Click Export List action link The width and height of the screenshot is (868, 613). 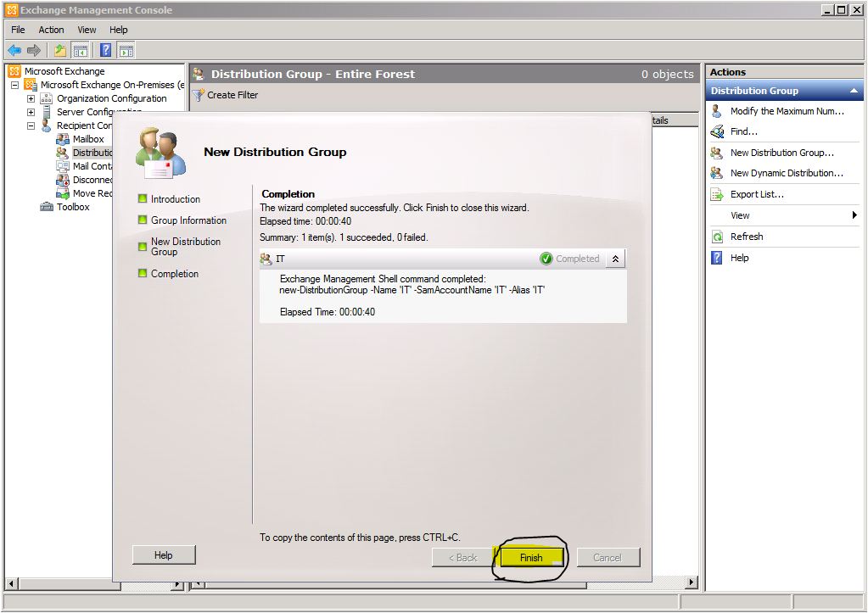(x=757, y=194)
